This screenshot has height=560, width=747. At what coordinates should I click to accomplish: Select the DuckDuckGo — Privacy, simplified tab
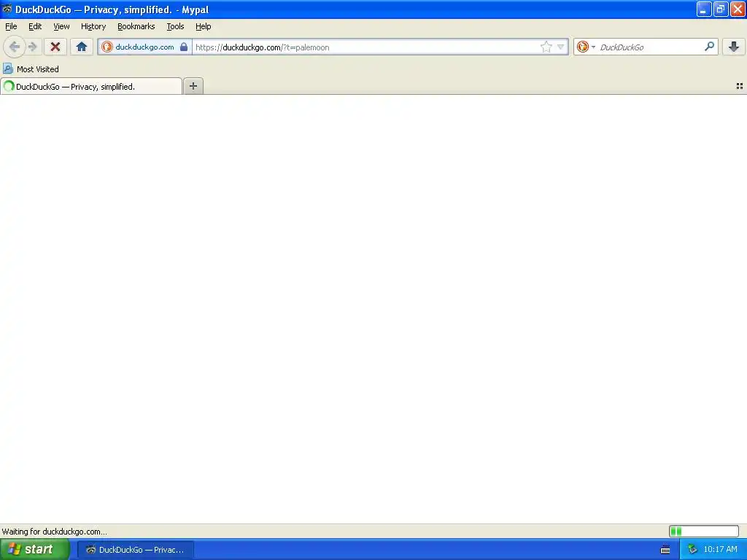point(91,86)
